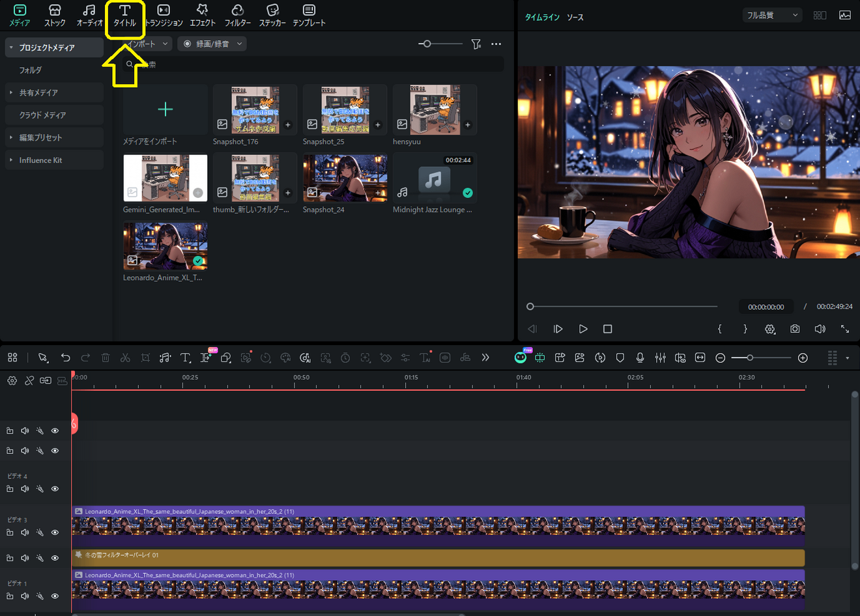This screenshot has width=860, height=616.
Task: Mute the ビデオ 1 track audio
Action: tap(25, 596)
